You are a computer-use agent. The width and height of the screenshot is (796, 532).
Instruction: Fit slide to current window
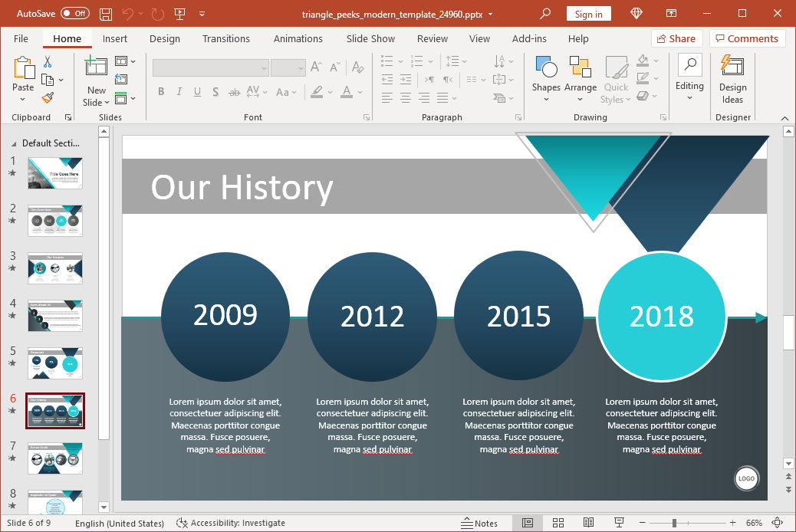point(778,523)
